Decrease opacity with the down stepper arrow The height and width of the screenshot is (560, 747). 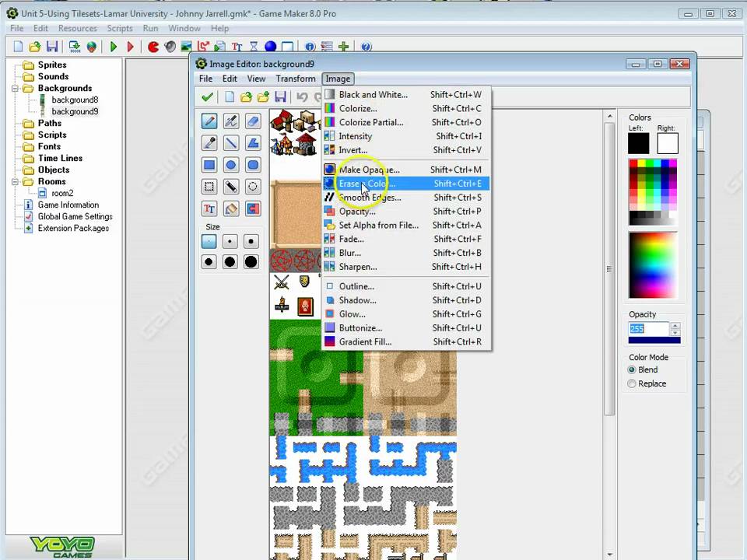point(675,332)
